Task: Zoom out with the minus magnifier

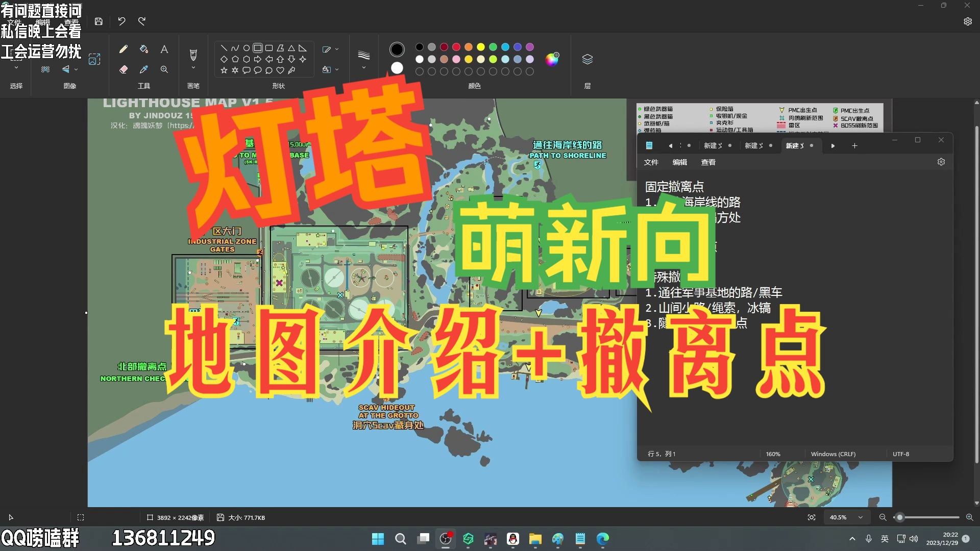Action: [883, 517]
